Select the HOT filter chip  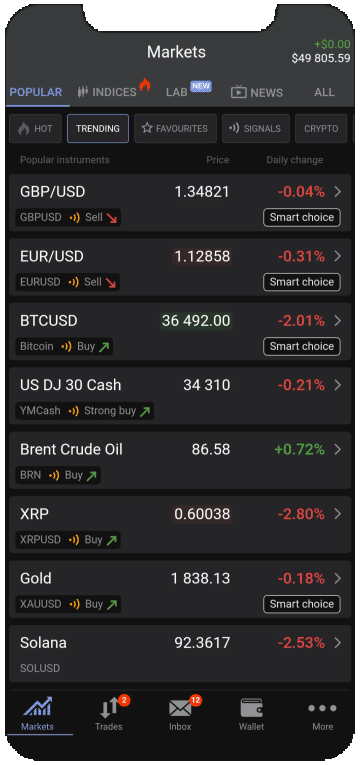coord(35,129)
